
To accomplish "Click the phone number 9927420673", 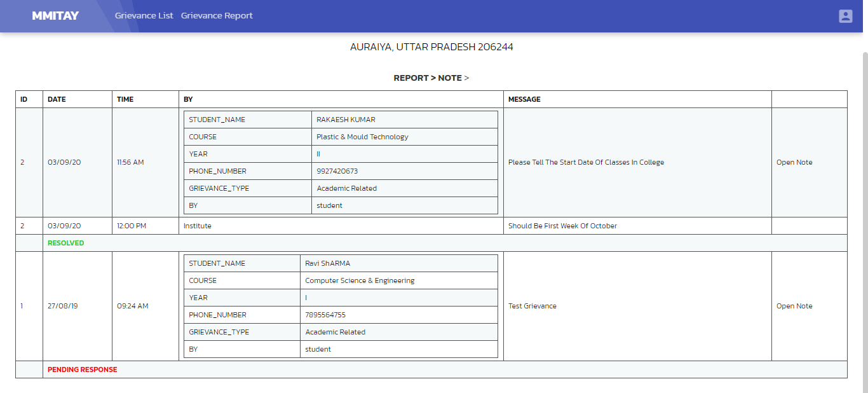I will click(336, 171).
